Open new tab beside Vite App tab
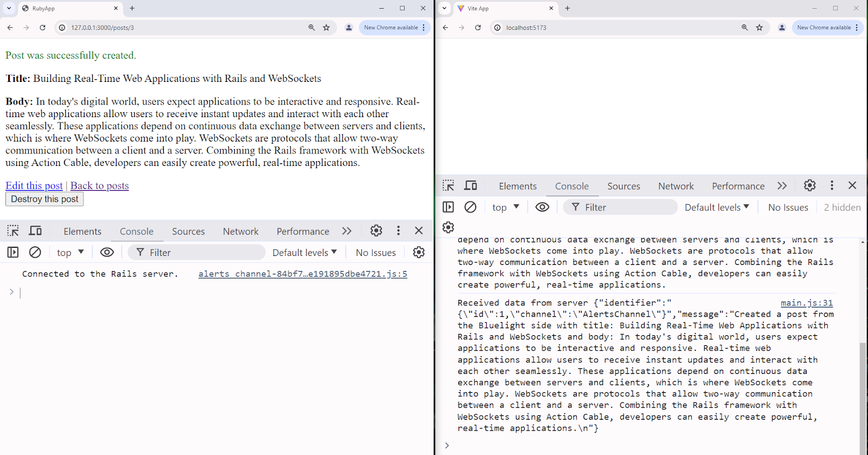The height and width of the screenshot is (455, 868). [567, 8]
